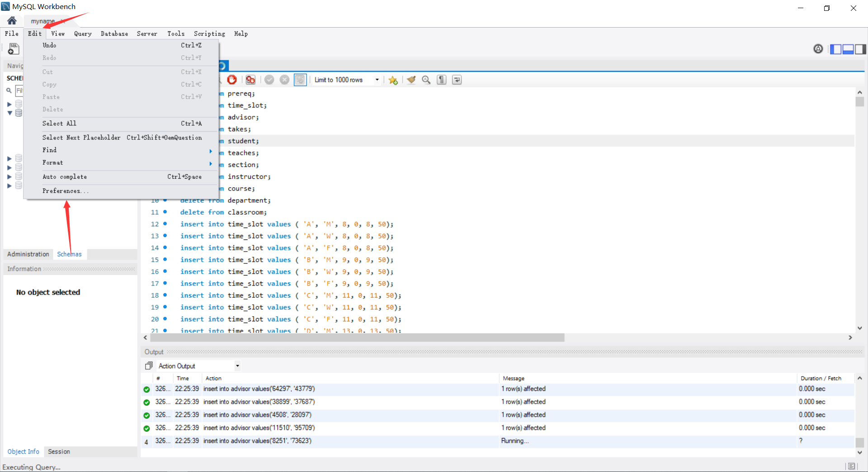Toggle stop on error for script execution

[251, 80]
